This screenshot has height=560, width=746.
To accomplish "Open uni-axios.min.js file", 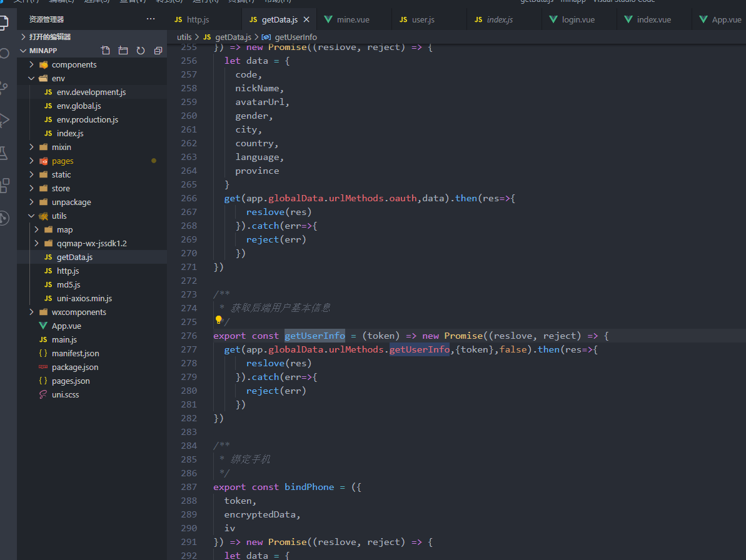I will pyautogui.click(x=92, y=298).
